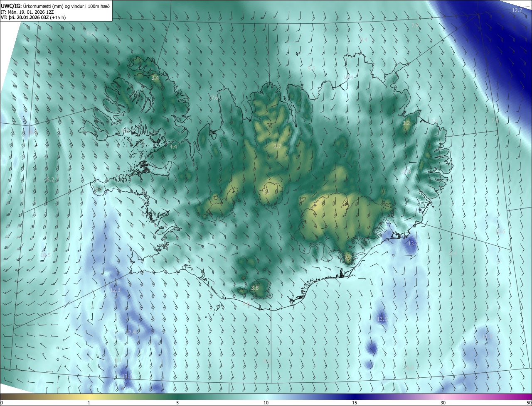Click the 0 label on the colour scale
This screenshot has height=406, width=532.
click(x=2, y=403)
